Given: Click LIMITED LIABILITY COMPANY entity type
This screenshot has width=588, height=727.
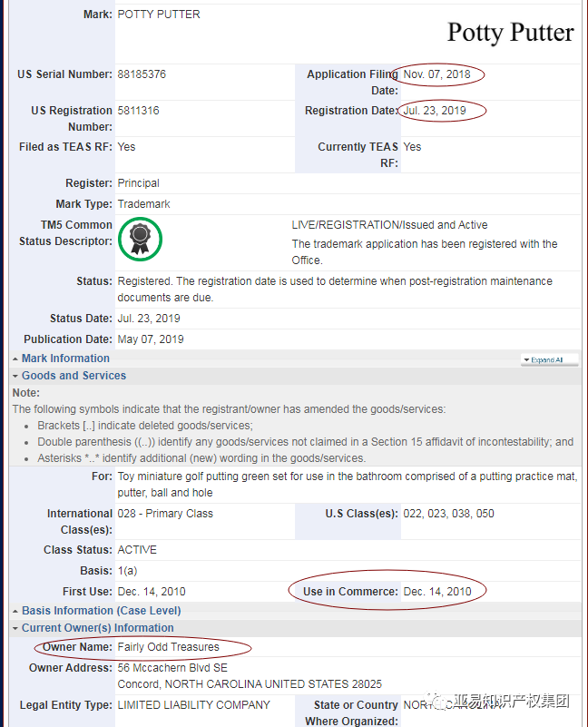Looking at the screenshot, I should 194,705.
